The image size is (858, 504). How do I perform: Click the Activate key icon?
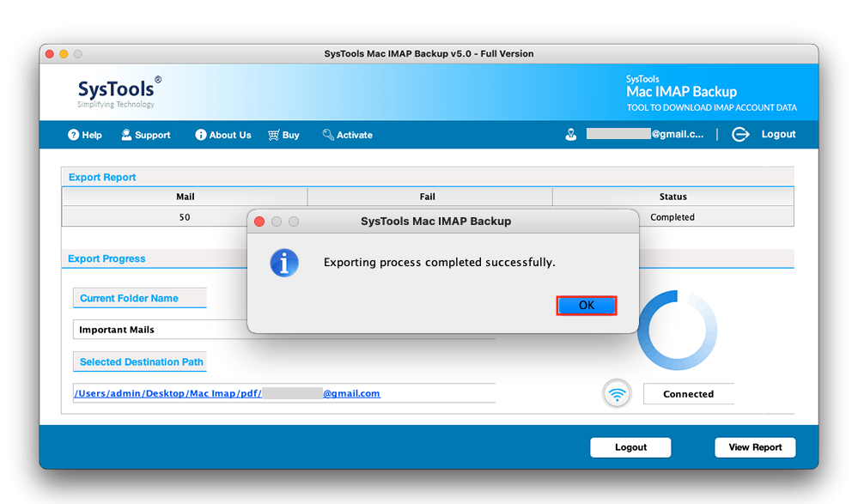point(328,135)
